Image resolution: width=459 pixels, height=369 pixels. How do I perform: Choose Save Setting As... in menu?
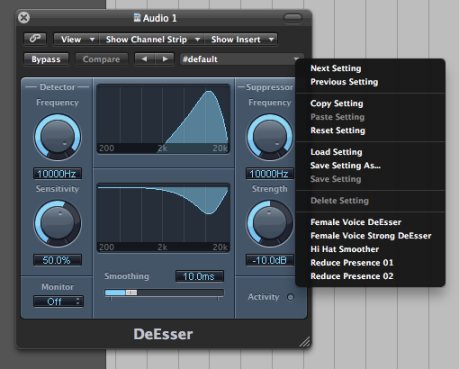(x=345, y=165)
